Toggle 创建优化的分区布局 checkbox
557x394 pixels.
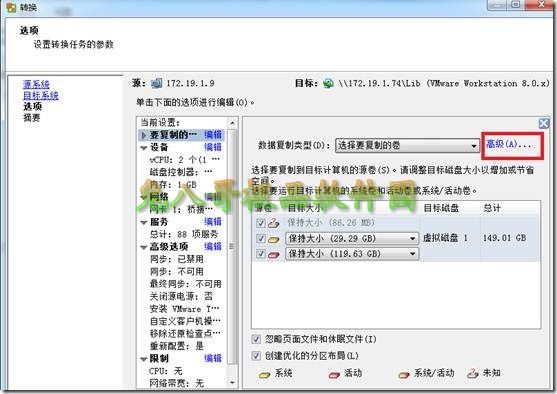(256, 356)
